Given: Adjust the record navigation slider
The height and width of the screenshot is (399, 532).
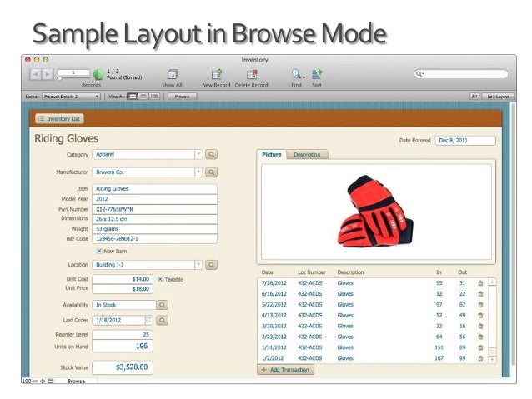Looking at the screenshot, I should click(60, 78).
